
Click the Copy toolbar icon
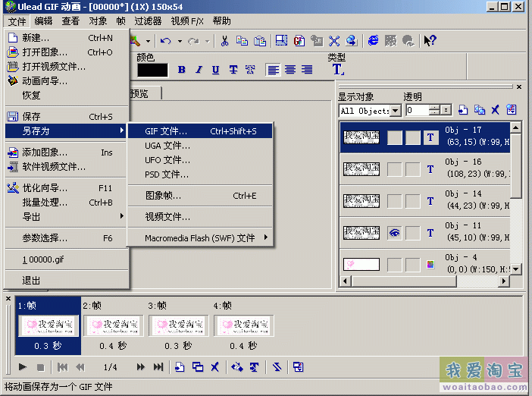coord(242,41)
